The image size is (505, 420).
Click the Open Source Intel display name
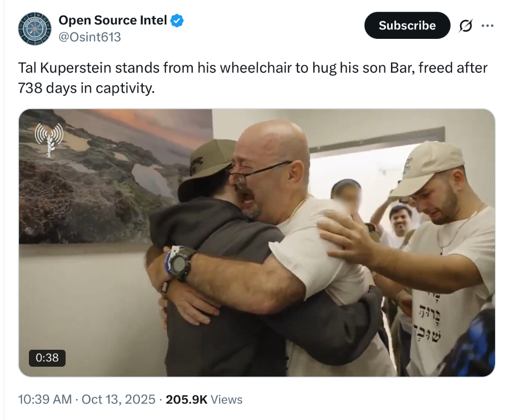(113, 20)
